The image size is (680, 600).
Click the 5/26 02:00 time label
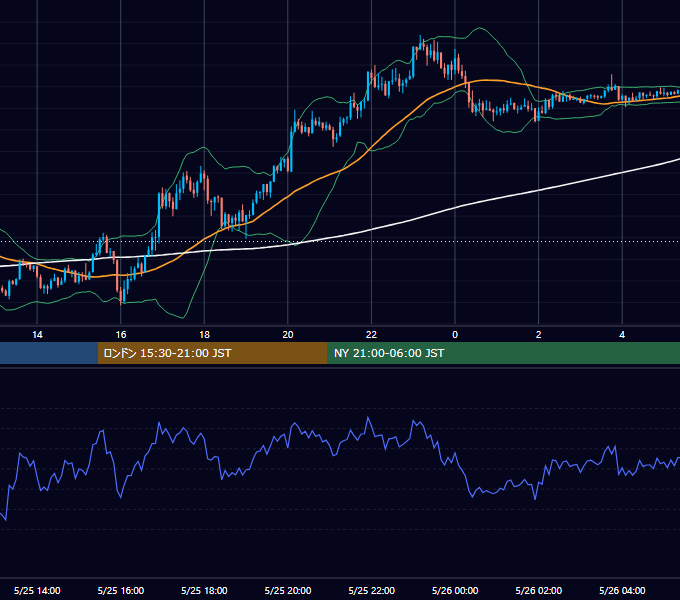click(x=539, y=590)
